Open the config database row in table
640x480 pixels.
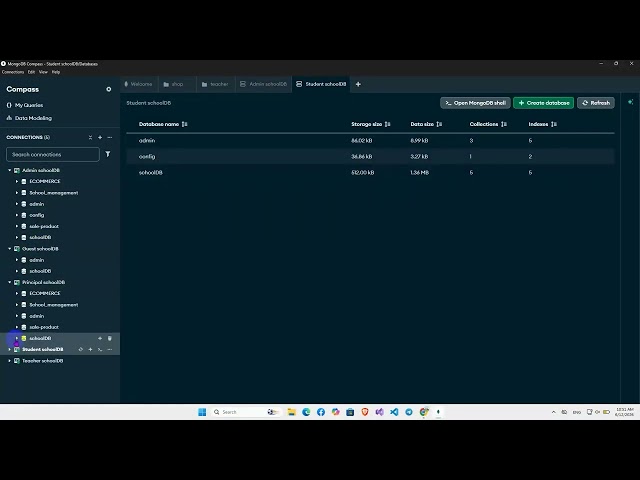click(370, 156)
